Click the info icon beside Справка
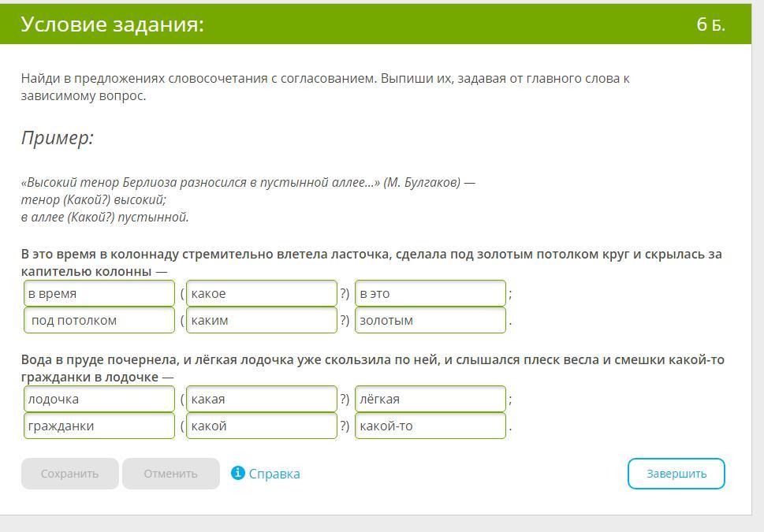Viewport: 764px width, 532px height. [238, 473]
